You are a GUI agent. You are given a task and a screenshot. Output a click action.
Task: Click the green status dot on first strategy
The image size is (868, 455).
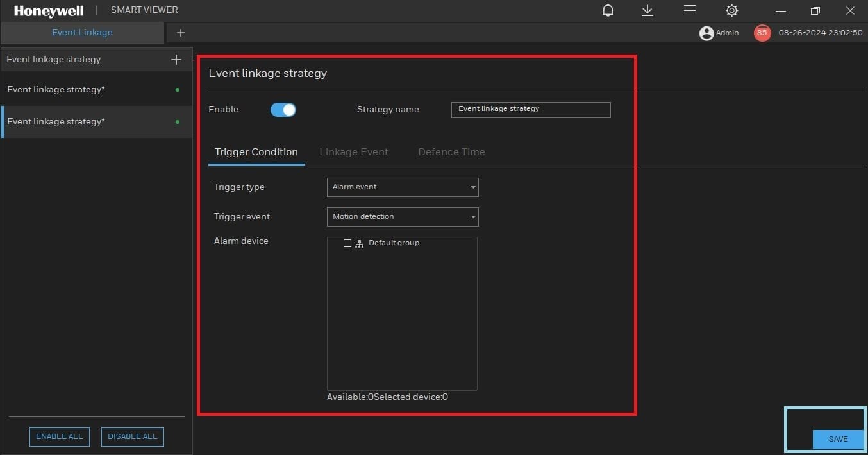177,89
